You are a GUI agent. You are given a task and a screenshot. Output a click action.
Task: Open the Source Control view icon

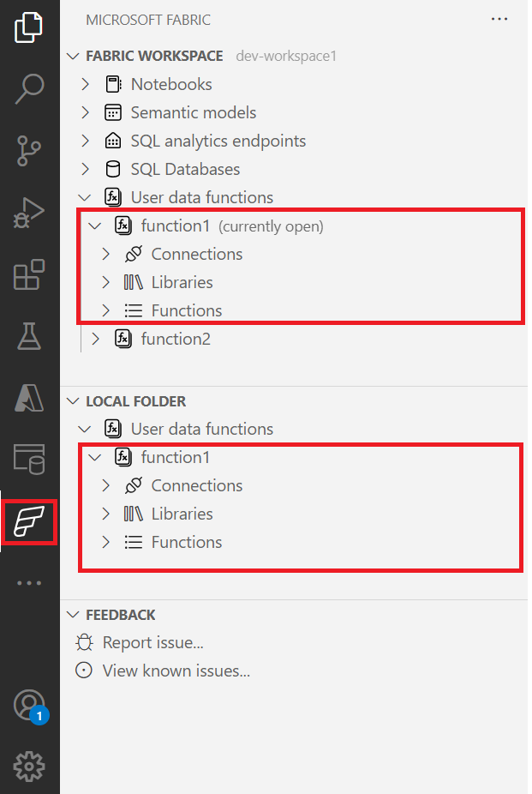pyautogui.click(x=29, y=150)
